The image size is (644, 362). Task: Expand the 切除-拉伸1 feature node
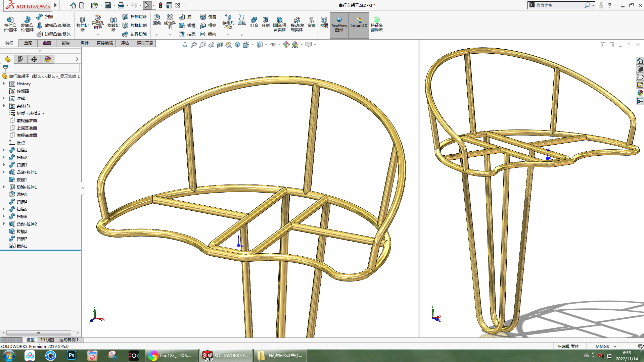[x=4, y=187]
